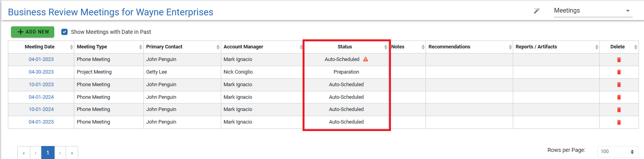Screen dimensions: 644x159
Task: Open Rows per Page selector
Action: coord(618,152)
